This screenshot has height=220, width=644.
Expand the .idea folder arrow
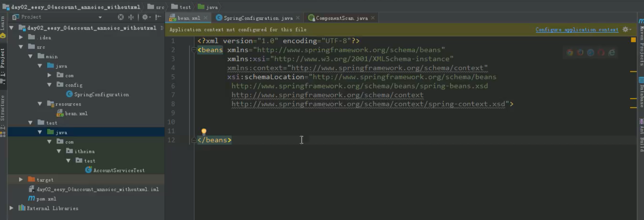click(x=21, y=37)
